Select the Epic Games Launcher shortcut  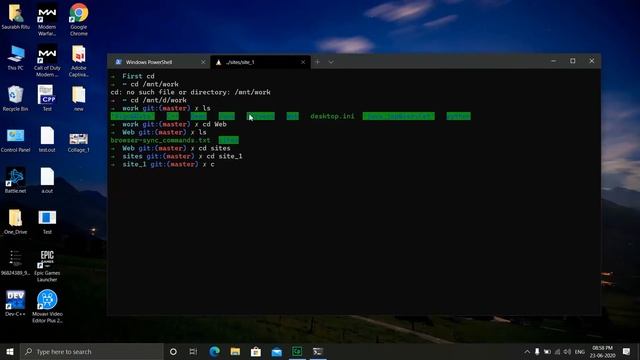(47, 266)
